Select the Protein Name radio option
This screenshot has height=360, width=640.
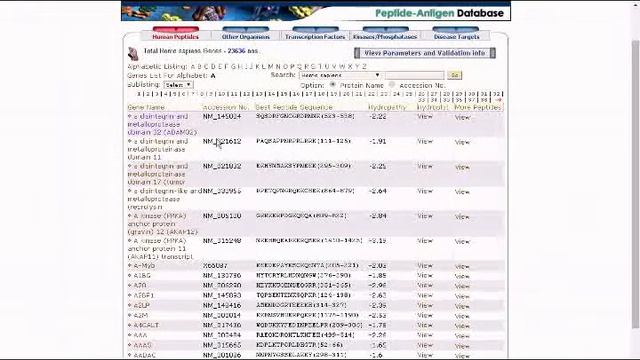(x=333, y=84)
